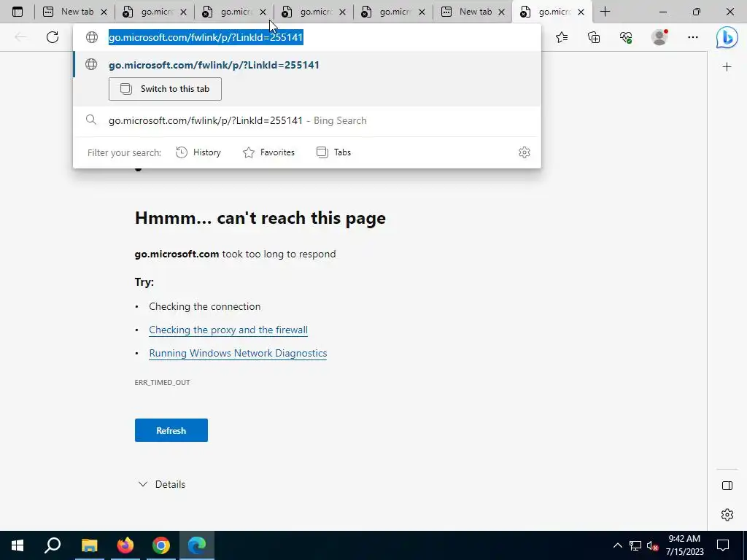This screenshot has width=747, height=560.
Task: Open sidebar settings gear icon
Action: pos(727,515)
